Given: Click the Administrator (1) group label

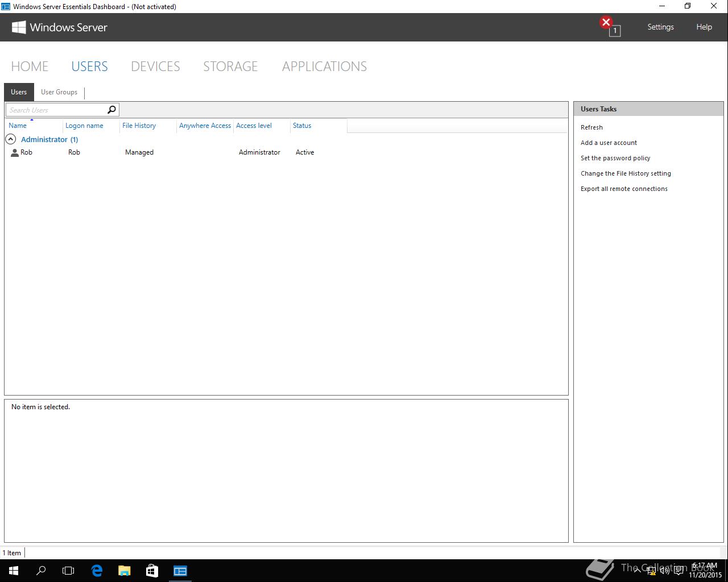Looking at the screenshot, I should point(49,139).
